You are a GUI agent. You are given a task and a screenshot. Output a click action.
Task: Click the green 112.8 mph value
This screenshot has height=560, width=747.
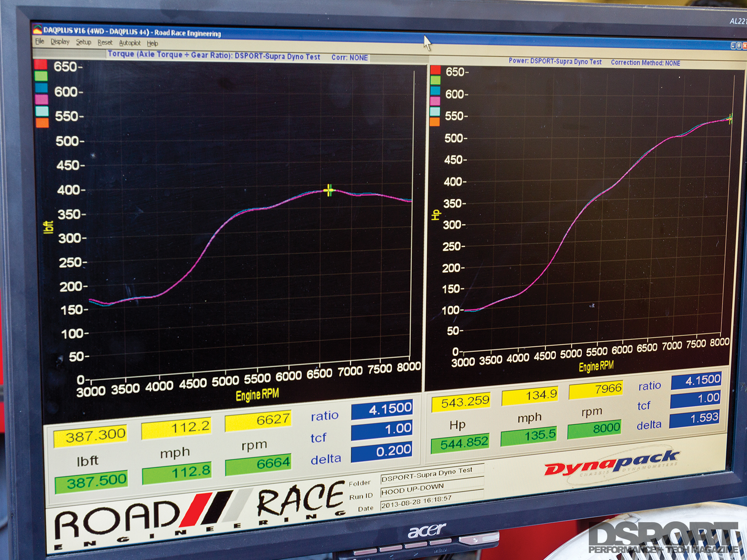177,473
